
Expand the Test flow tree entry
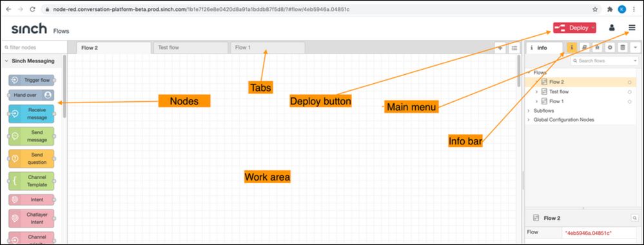(x=536, y=92)
